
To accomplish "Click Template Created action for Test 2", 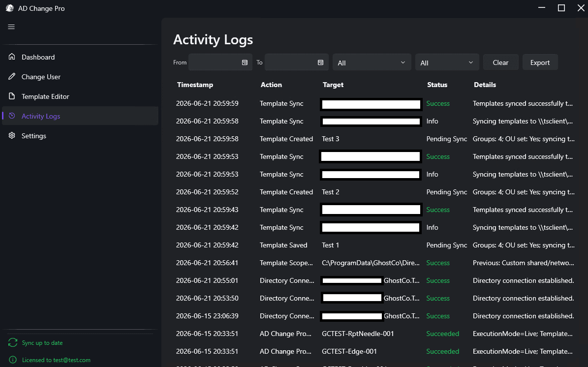I will click(x=286, y=192).
